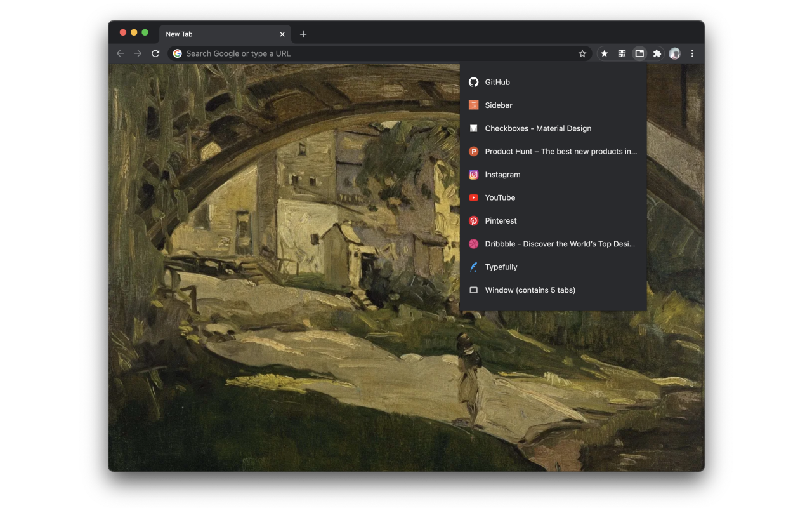Open the user profile avatar

tap(675, 54)
